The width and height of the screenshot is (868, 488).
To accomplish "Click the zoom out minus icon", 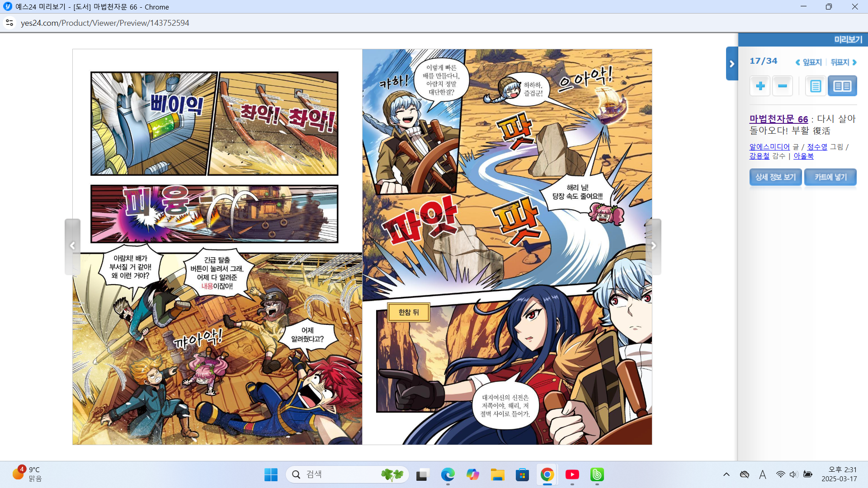I will coord(783,86).
